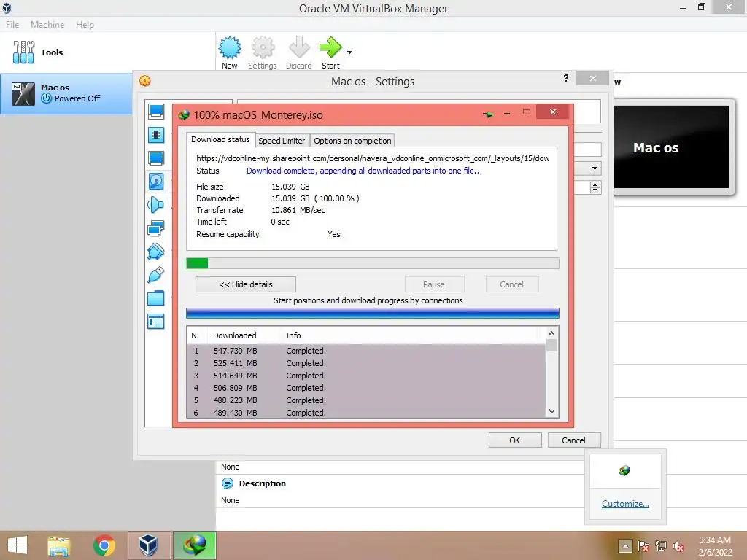This screenshot has height=560, width=747.
Task: Select connection row 4 with 506.809 MB
Action: coord(366,388)
